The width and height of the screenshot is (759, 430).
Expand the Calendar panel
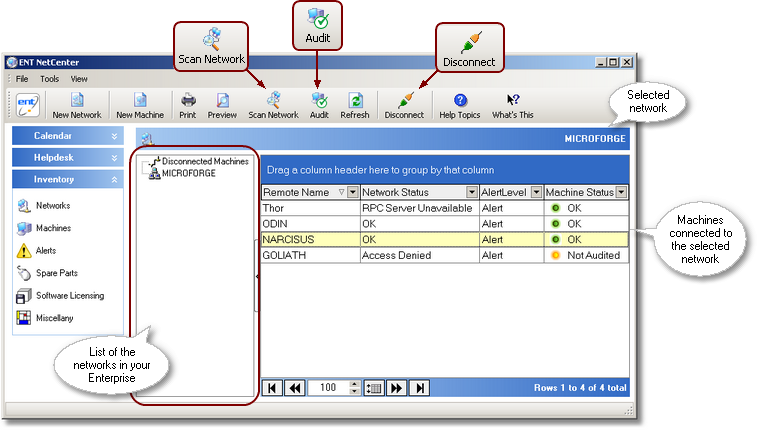tap(68, 136)
